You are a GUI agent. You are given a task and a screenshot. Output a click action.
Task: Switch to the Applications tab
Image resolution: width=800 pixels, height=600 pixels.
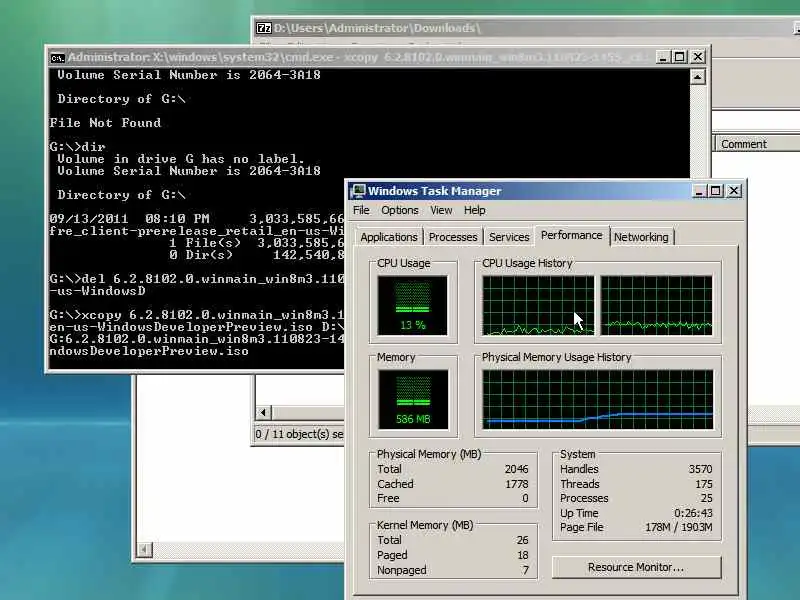[x=389, y=237]
